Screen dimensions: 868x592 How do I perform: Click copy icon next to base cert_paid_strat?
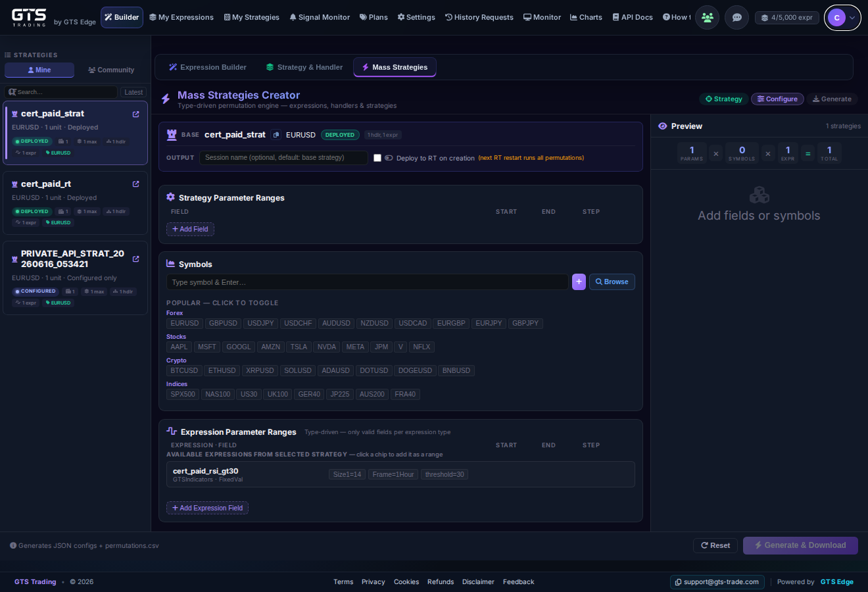tap(276, 135)
